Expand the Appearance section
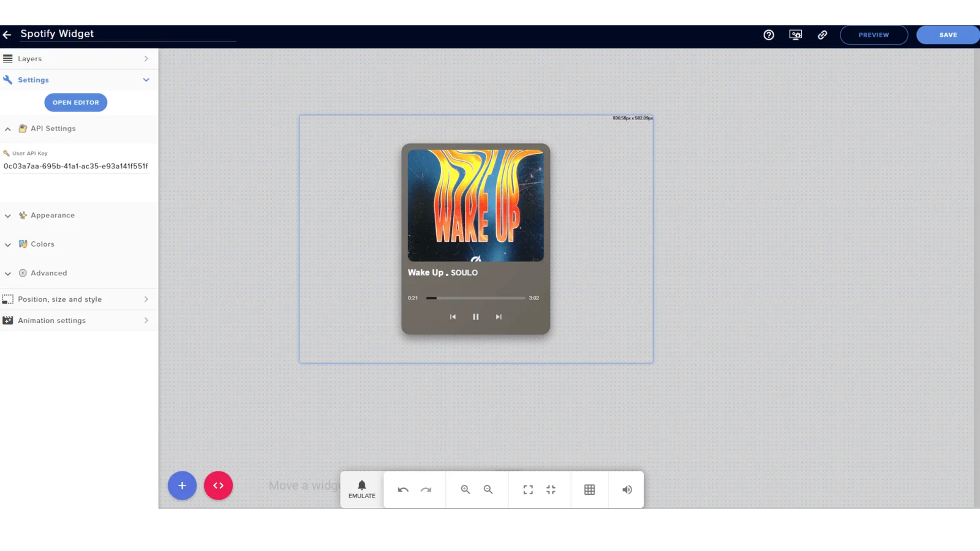The width and height of the screenshot is (980, 551). click(x=53, y=216)
